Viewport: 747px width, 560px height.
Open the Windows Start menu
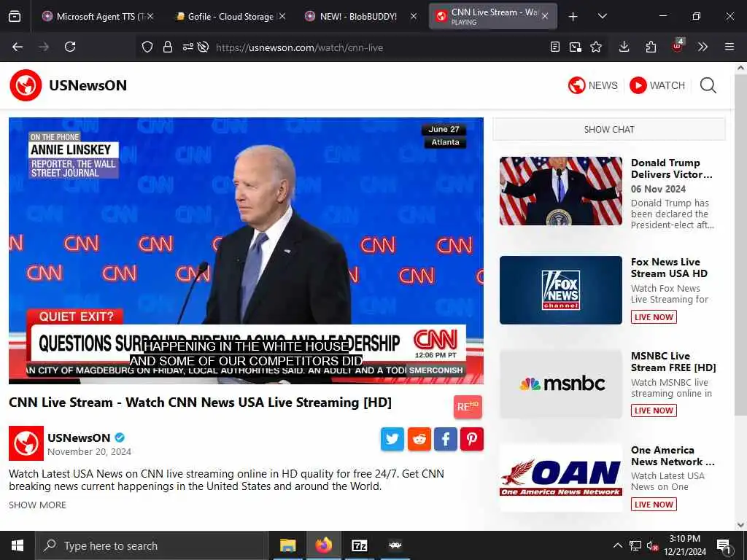click(x=18, y=545)
